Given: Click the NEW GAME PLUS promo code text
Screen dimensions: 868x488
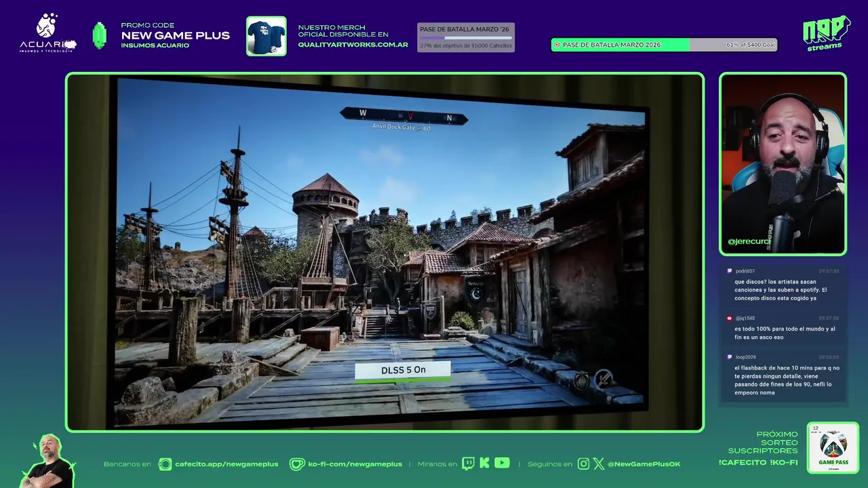Looking at the screenshot, I should click(175, 36).
